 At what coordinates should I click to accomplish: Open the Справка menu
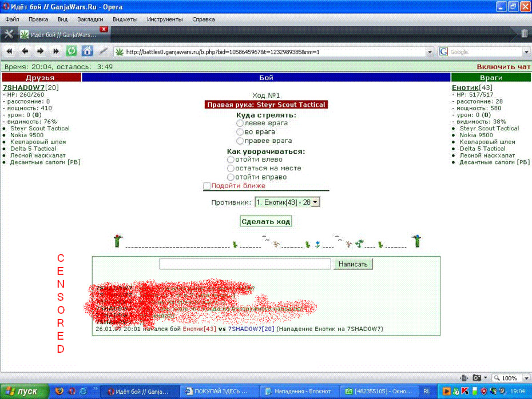tap(203, 19)
